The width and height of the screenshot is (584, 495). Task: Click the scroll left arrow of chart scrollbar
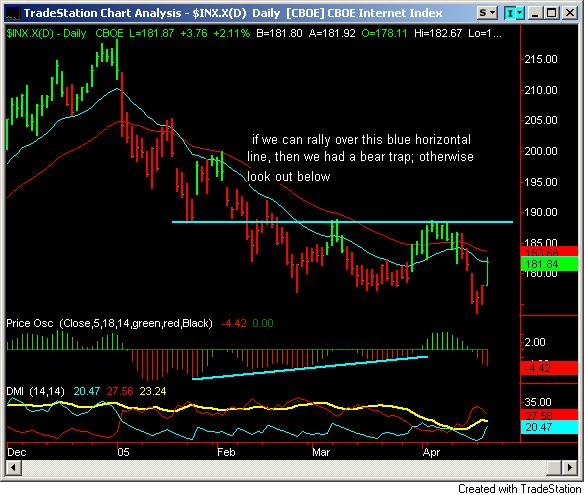click(14, 467)
